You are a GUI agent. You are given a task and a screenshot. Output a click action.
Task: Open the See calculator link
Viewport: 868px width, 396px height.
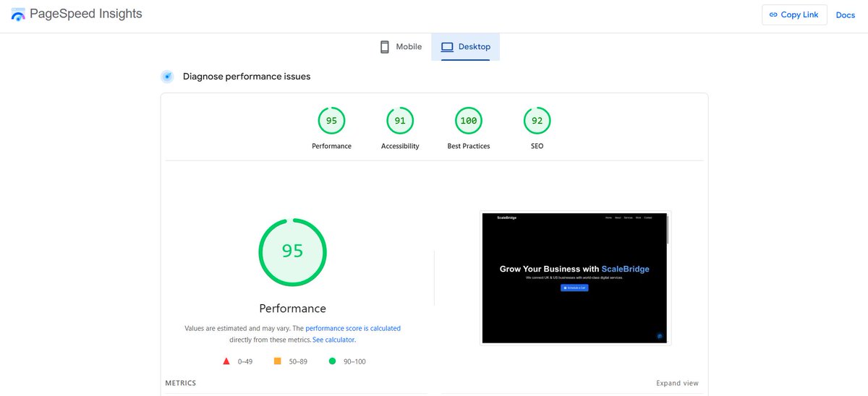click(x=333, y=340)
